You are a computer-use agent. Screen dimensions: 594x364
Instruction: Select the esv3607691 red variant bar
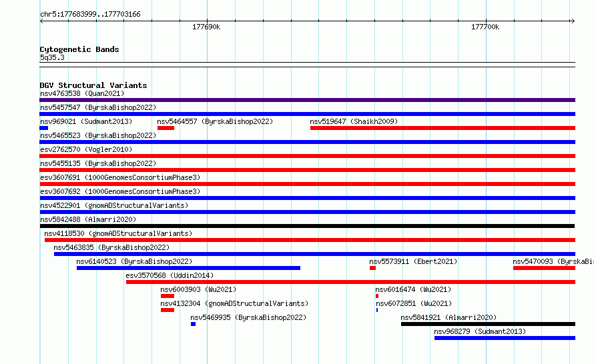coord(307,184)
